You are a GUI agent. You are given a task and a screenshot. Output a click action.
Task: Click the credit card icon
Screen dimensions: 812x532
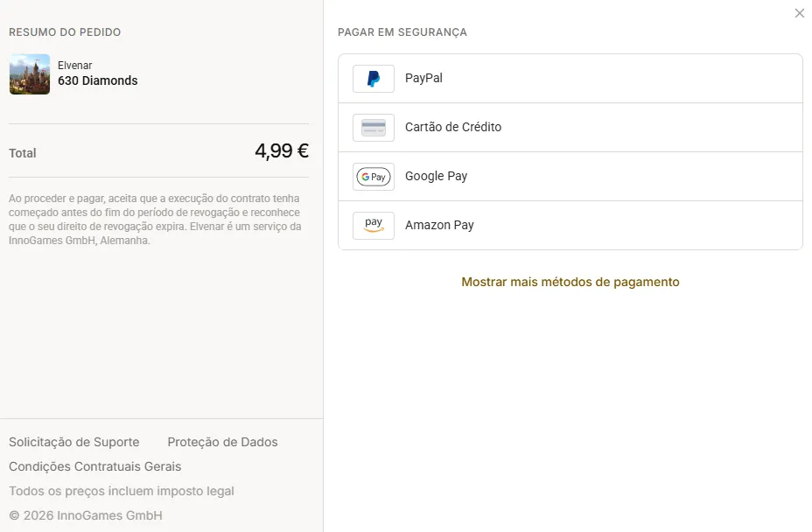(374, 128)
